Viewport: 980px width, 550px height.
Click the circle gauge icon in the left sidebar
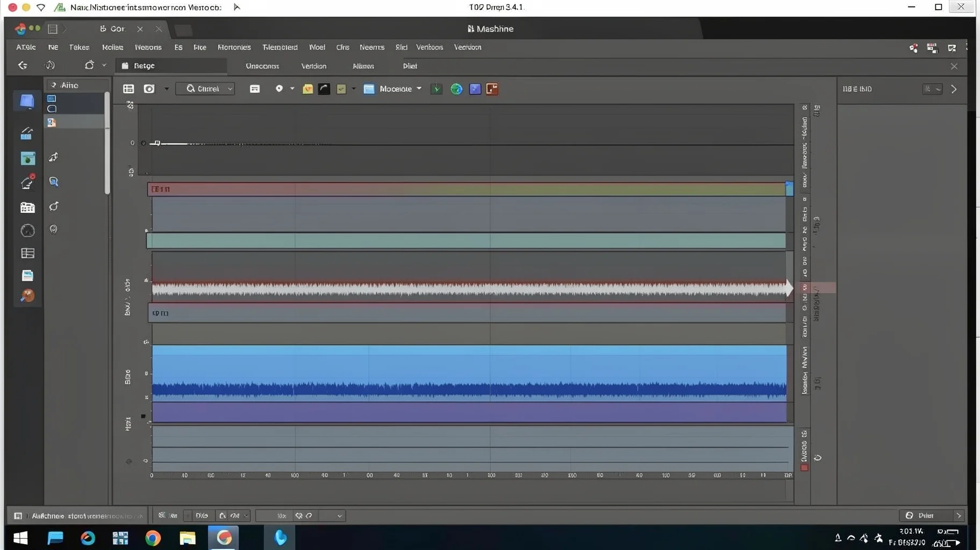[x=27, y=230]
